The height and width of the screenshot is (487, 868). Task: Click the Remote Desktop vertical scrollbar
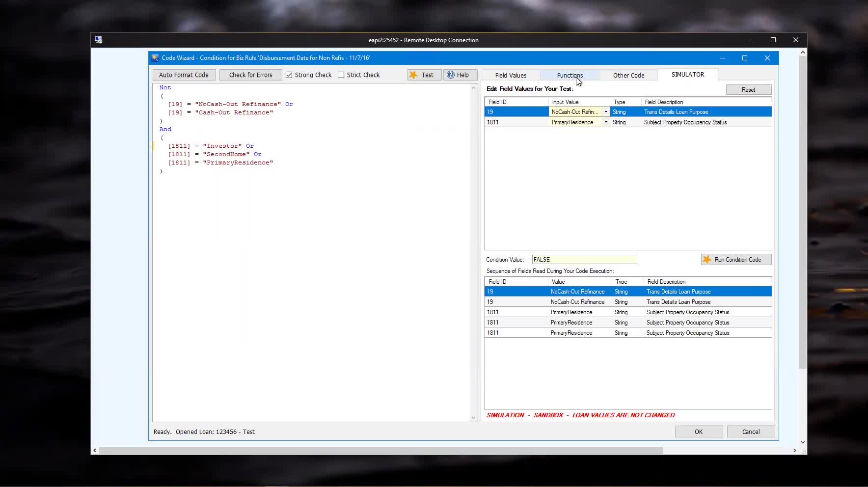(803, 213)
